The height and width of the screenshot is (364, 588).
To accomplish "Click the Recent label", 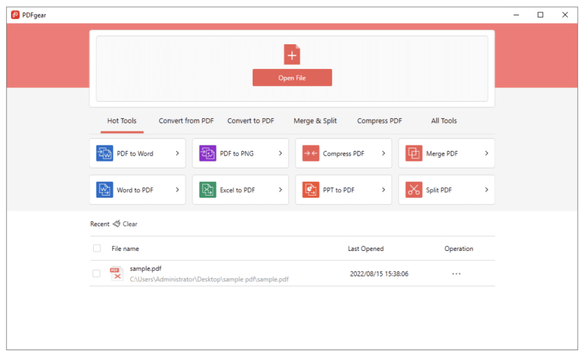I will 100,224.
